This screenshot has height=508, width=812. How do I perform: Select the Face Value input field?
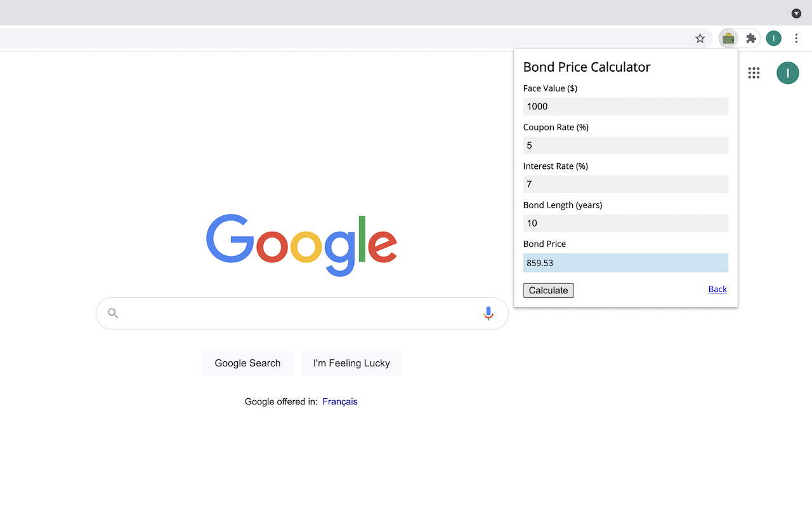[x=625, y=106]
